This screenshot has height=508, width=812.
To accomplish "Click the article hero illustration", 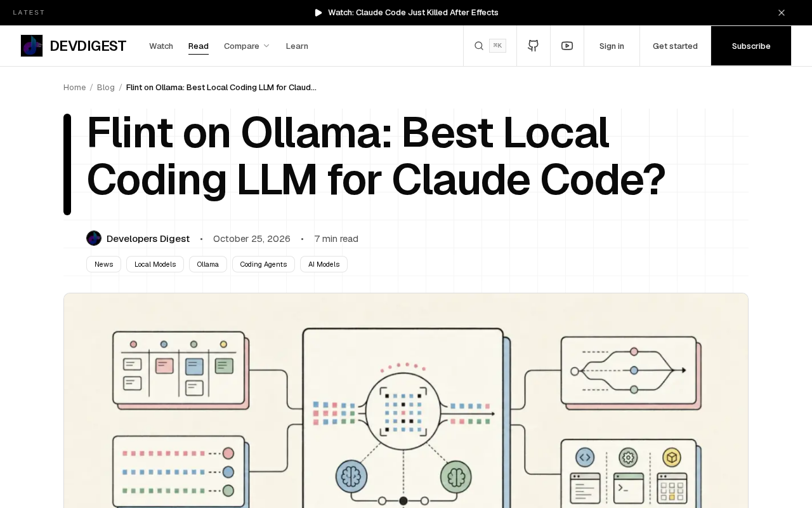I will click(x=406, y=400).
